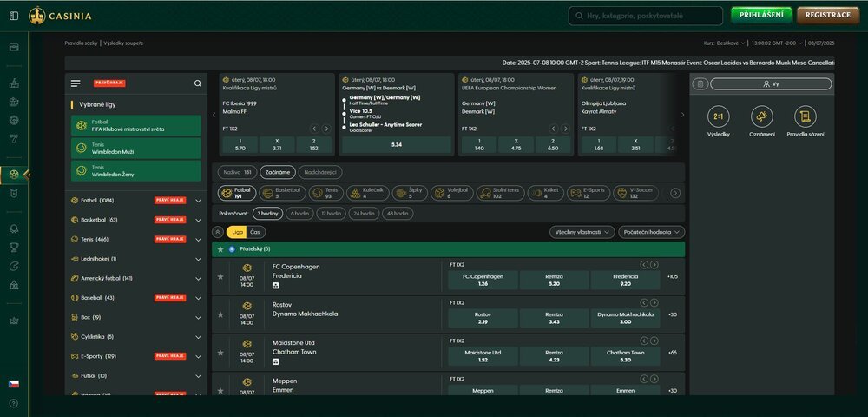Favorite the Maidstone Utd match star

click(x=220, y=352)
